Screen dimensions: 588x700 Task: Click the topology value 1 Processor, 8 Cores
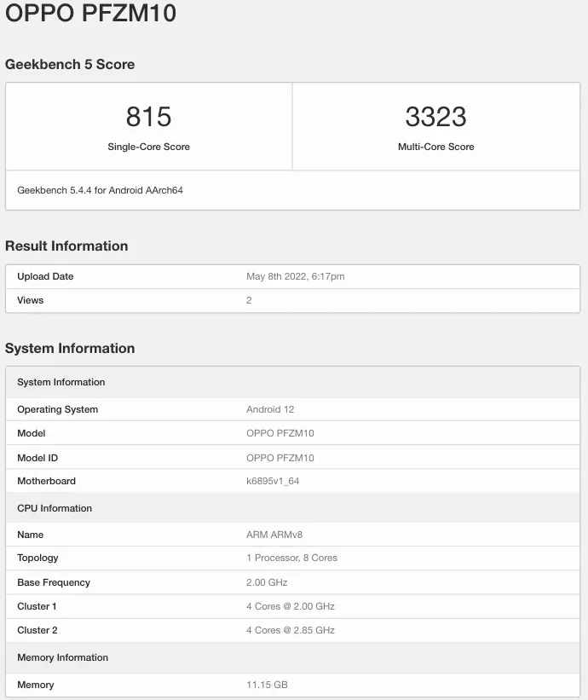click(291, 558)
